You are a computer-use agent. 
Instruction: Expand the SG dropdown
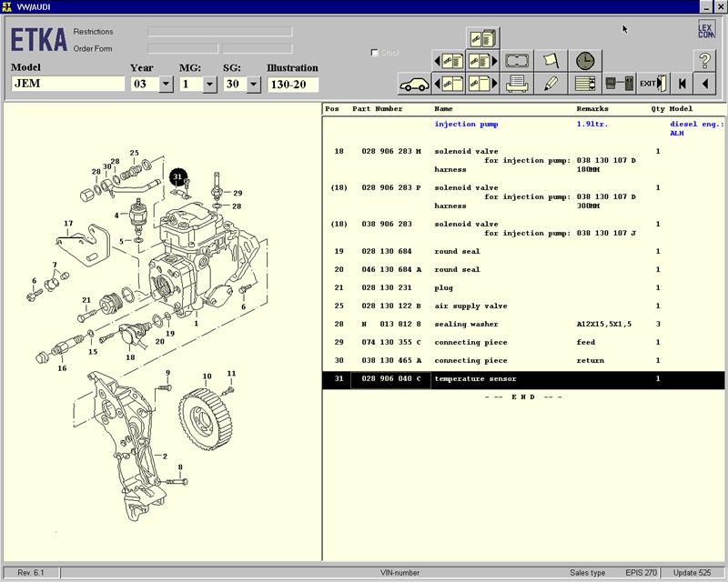click(x=254, y=85)
